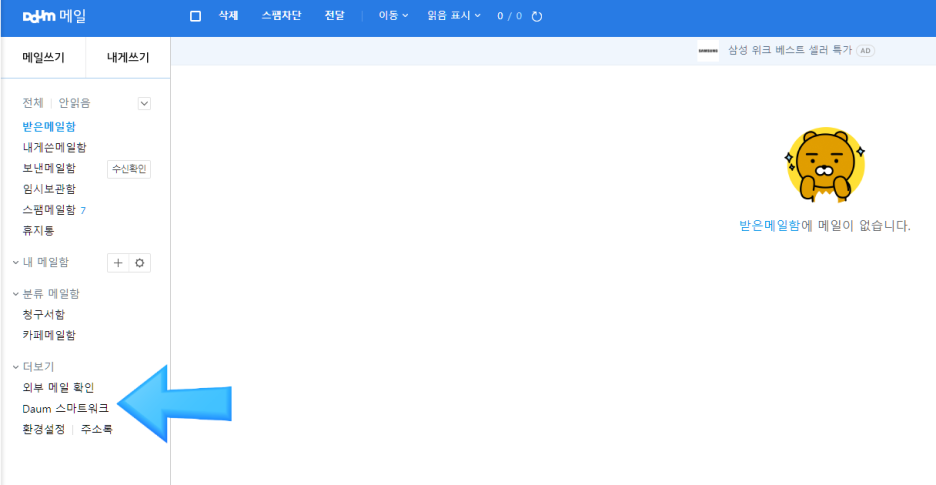Click the mailbox settings gear icon

pos(140,263)
